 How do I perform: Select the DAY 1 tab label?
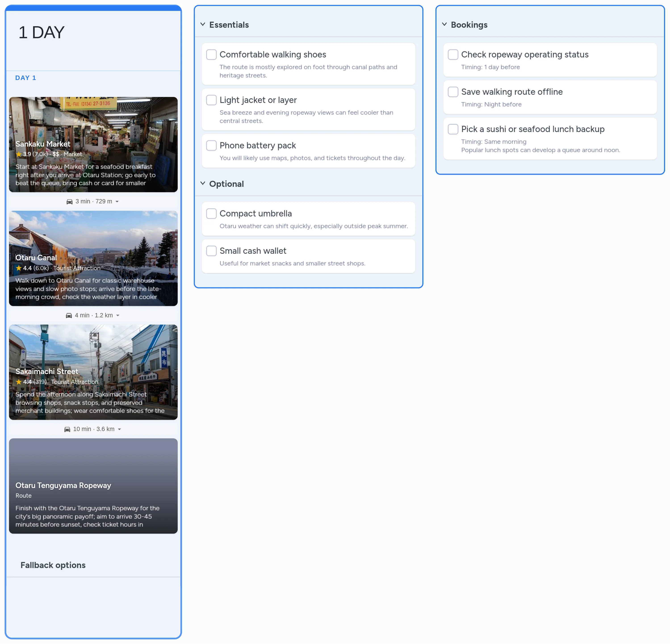coord(26,78)
